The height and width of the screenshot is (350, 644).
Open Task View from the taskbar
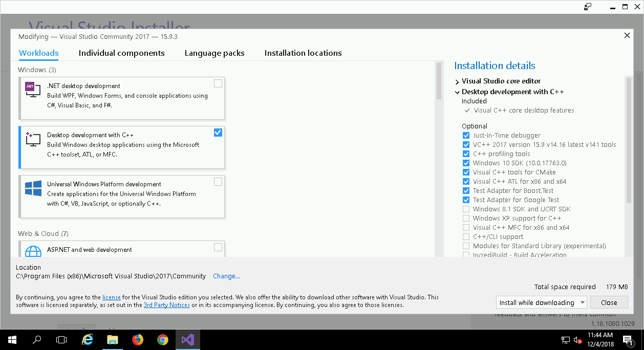pos(61,340)
